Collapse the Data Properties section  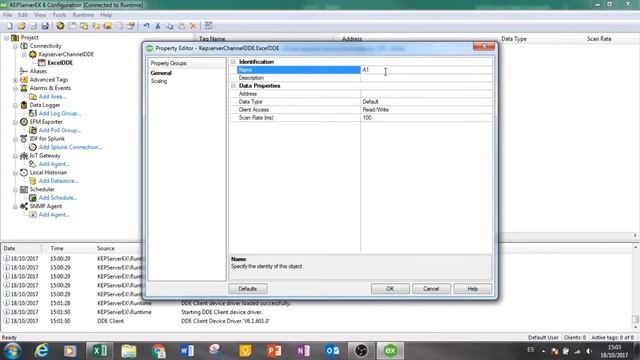pyautogui.click(x=233, y=86)
